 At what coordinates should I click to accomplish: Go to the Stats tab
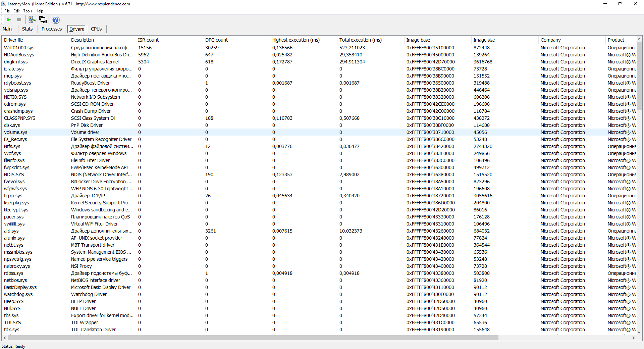coord(27,29)
